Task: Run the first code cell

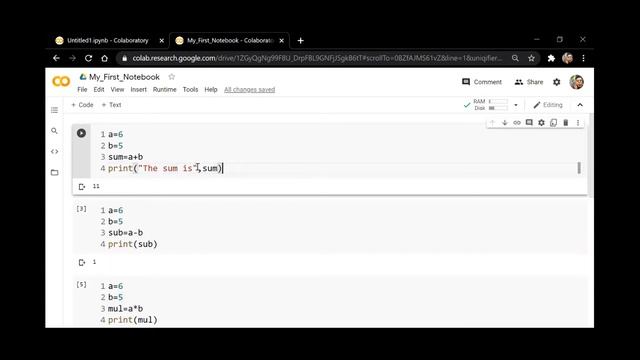Action: tap(81, 133)
